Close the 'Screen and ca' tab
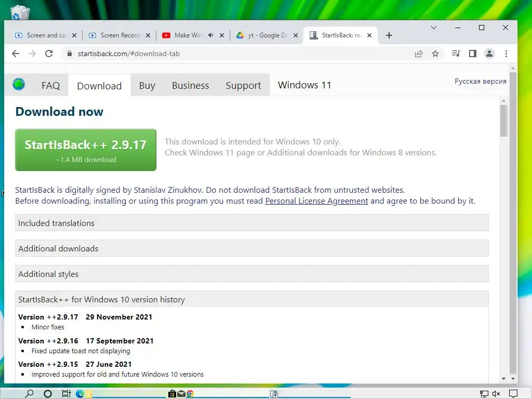The height and width of the screenshot is (399, 532). pyautogui.click(x=74, y=35)
